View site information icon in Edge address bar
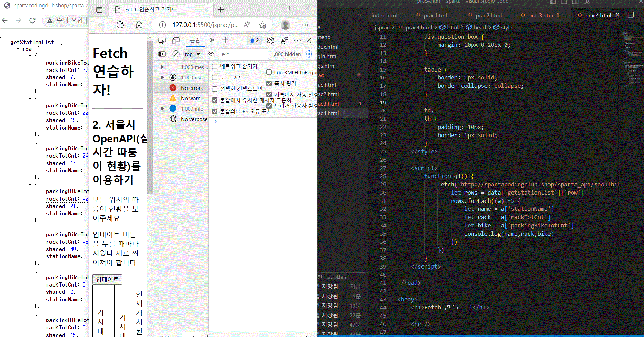This screenshot has width=644, height=337. click(x=162, y=25)
